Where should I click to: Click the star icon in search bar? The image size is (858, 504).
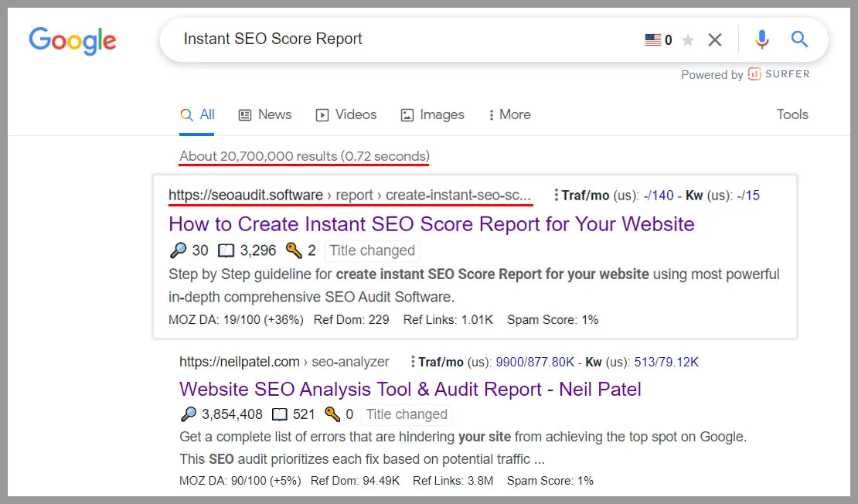tap(689, 40)
